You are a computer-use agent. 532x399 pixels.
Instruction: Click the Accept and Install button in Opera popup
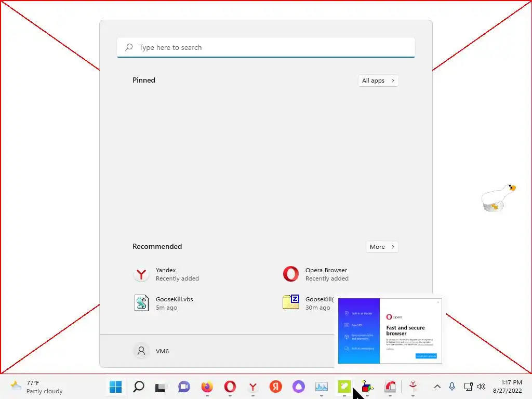(426, 356)
